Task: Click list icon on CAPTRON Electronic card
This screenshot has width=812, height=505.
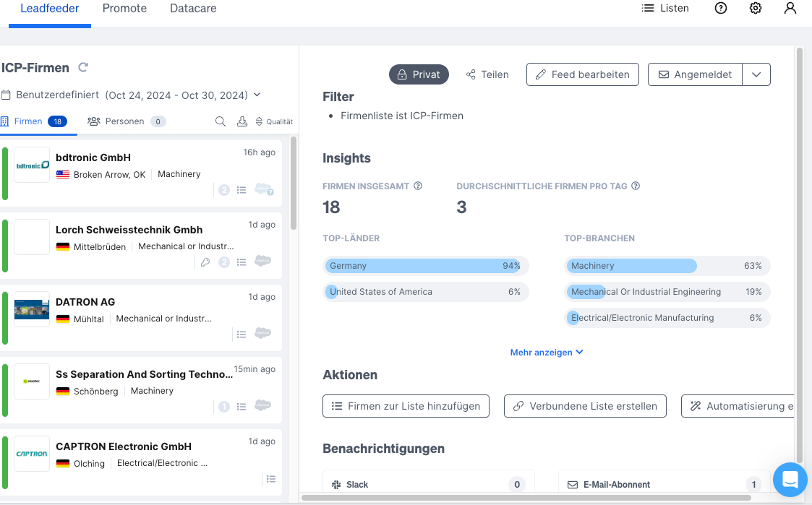Action: click(x=271, y=479)
